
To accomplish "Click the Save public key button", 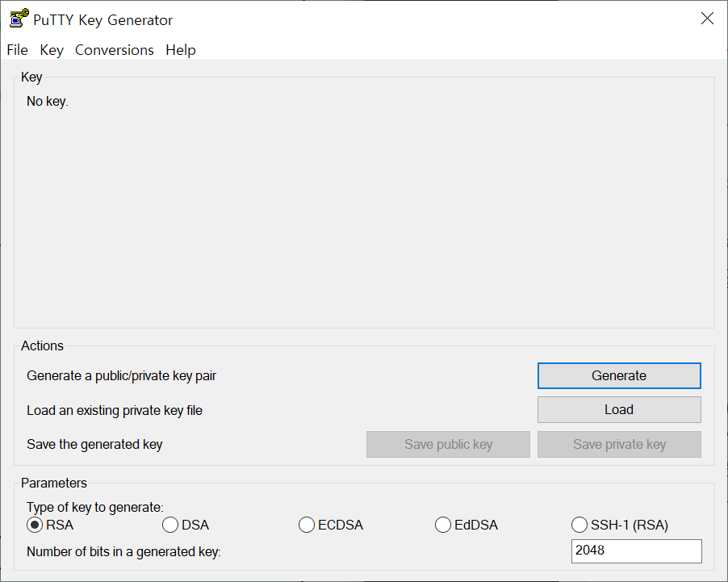I will pyautogui.click(x=448, y=444).
